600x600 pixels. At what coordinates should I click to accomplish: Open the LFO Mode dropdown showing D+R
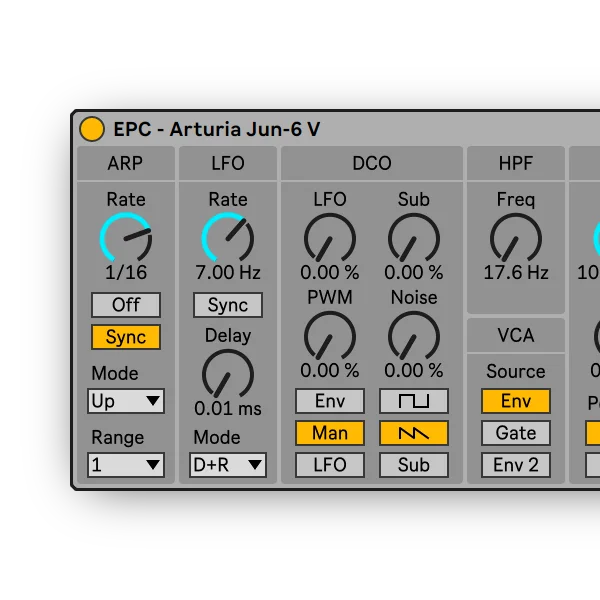point(228,465)
